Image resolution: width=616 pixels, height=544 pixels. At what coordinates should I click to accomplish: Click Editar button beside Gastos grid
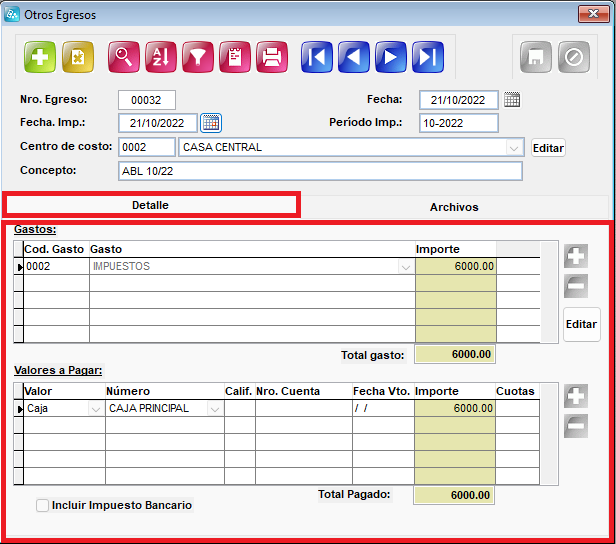click(581, 324)
